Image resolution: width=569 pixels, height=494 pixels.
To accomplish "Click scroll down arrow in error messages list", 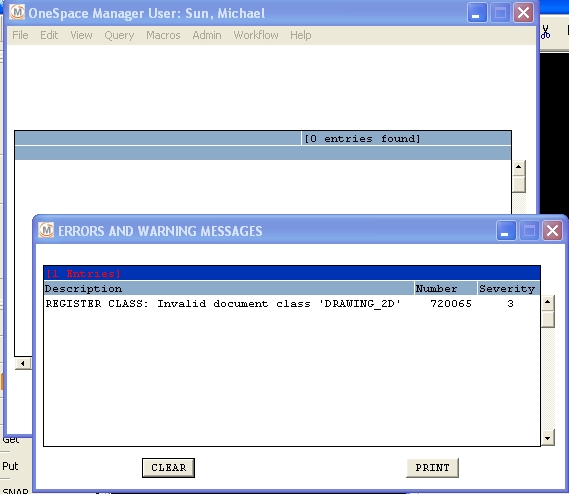I will point(548,438).
